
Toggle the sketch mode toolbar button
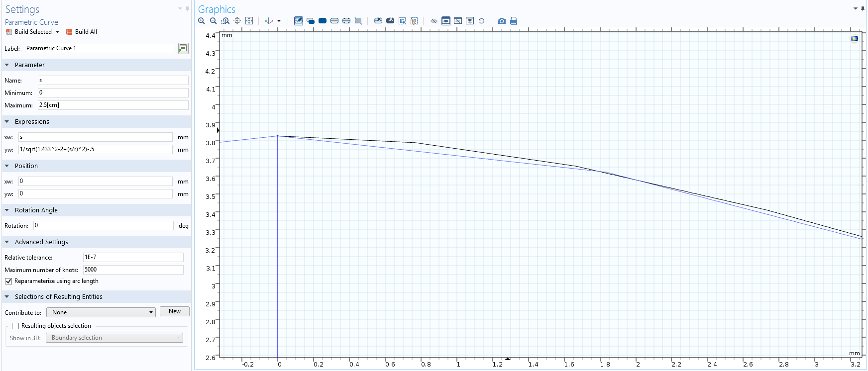[x=299, y=21]
